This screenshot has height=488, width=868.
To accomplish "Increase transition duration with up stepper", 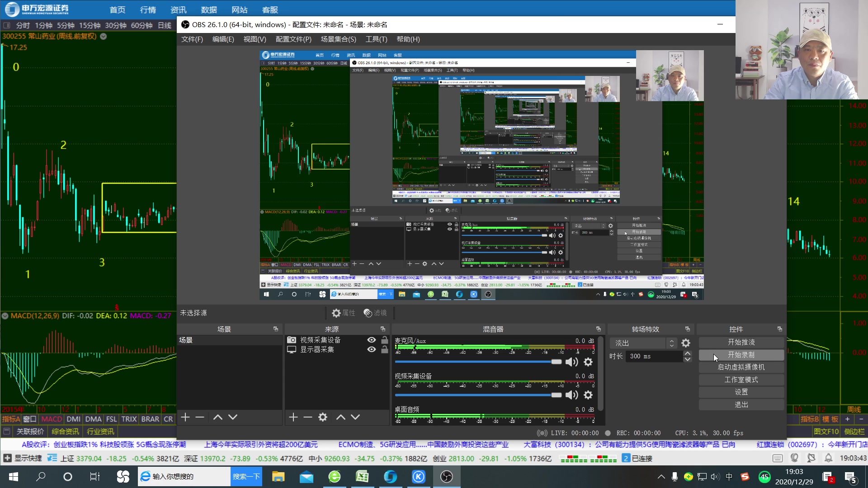I will pos(688,353).
